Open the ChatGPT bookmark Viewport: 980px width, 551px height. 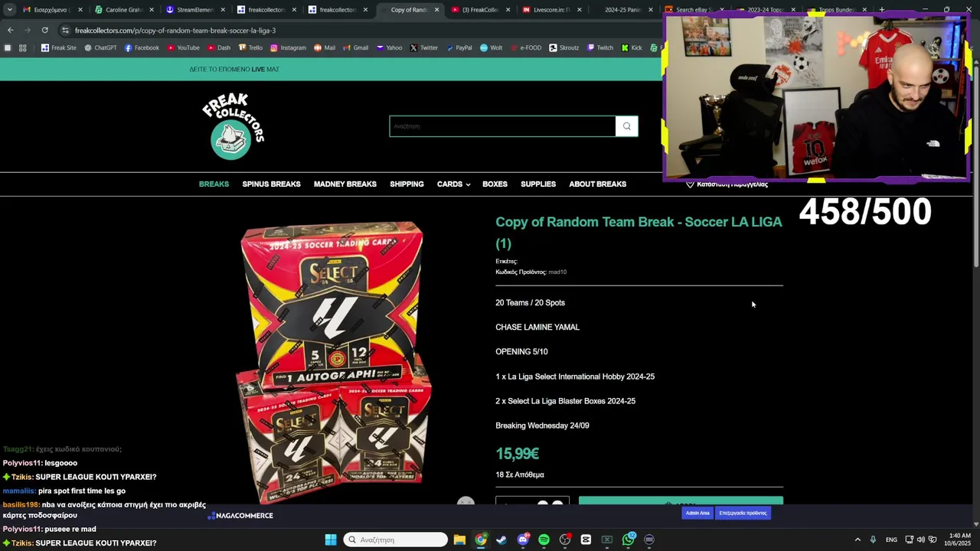(x=100, y=47)
